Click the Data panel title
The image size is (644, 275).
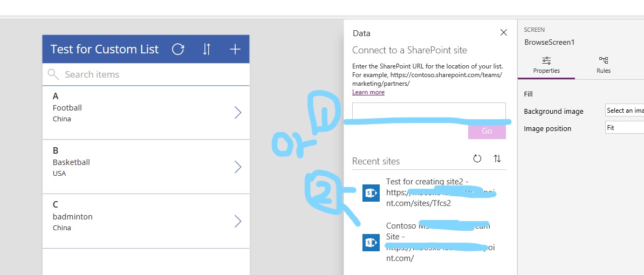[361, 33]
